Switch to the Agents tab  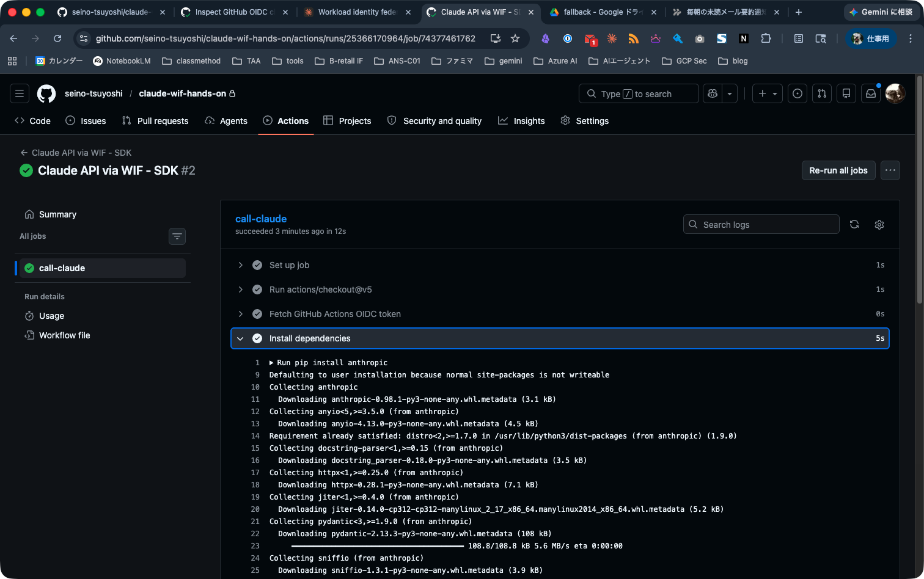pos(226,121)
